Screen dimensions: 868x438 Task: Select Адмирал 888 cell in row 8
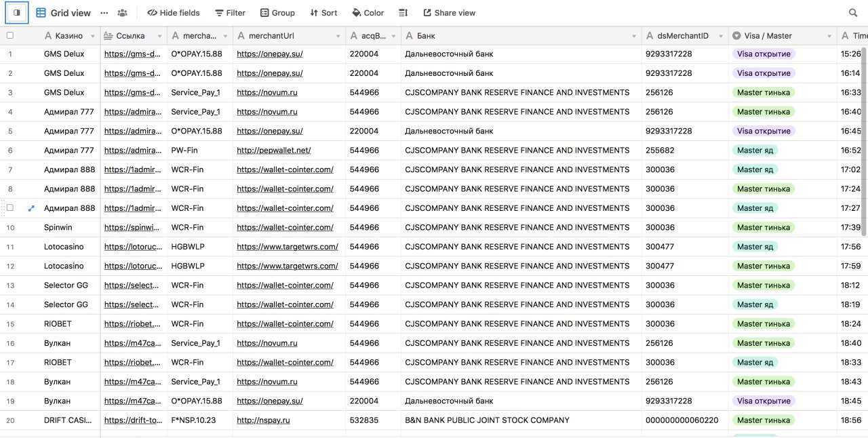[x=66, y=189]
